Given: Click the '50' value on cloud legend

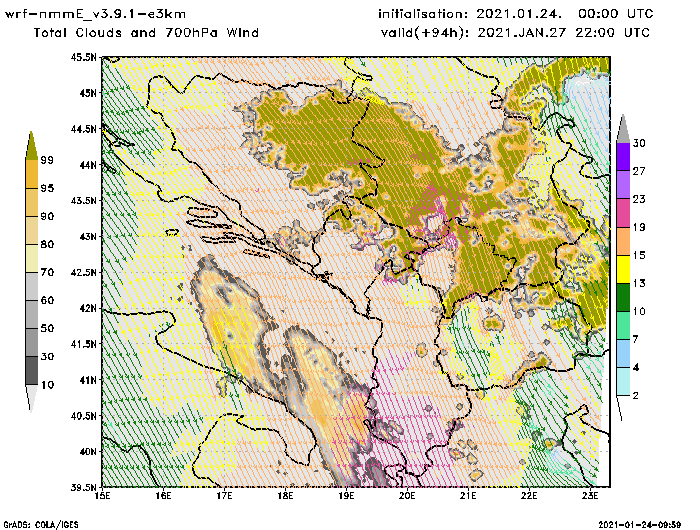Looking at the screenshot, I should pyautogui.click(x=47, y=328).
